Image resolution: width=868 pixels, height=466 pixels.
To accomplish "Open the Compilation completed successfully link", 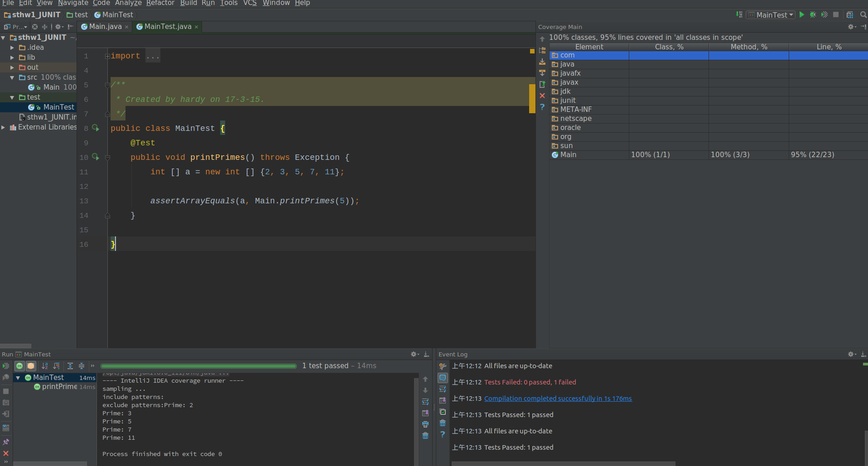I will [x=558, y=399].
